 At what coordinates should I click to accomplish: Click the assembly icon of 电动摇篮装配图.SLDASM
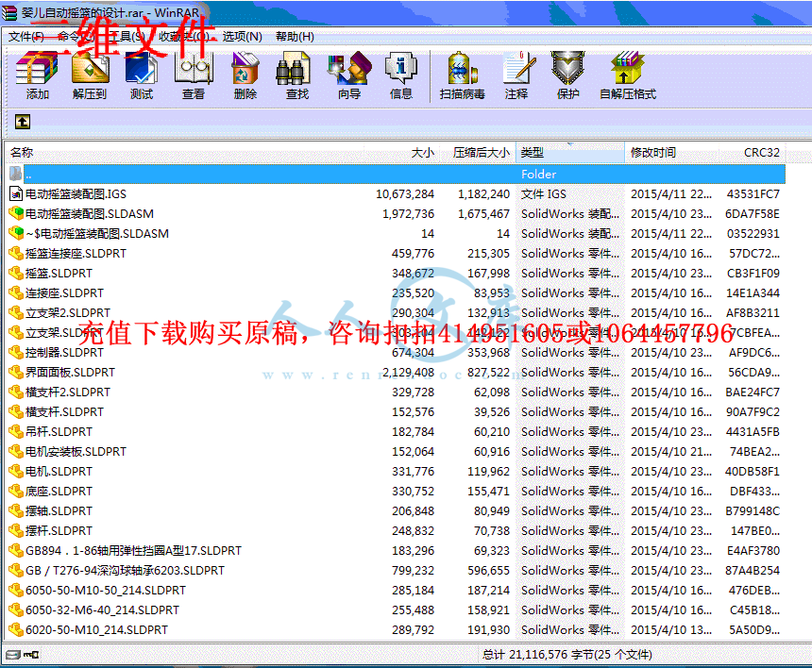[16, 213]
